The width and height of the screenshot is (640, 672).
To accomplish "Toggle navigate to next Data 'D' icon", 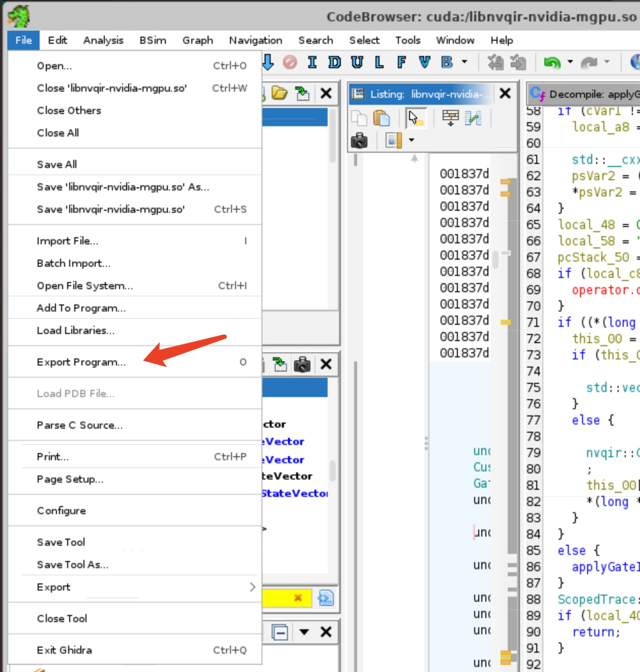I will (334, 62).
